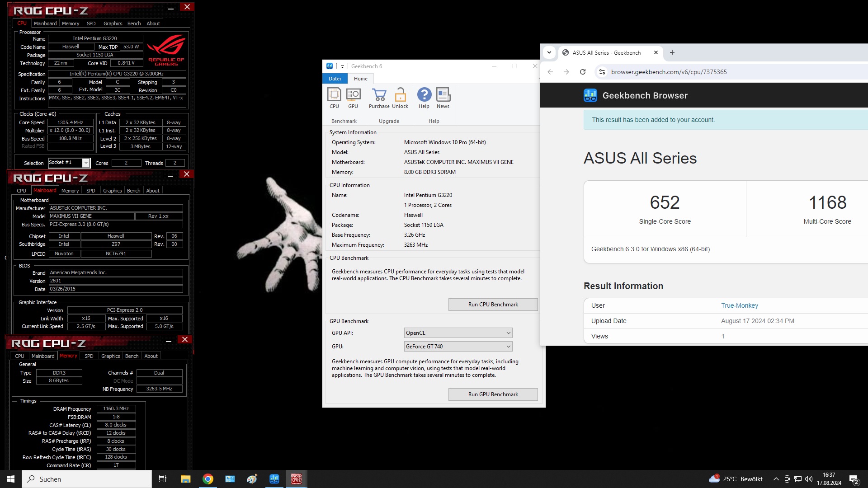Click the Geekbench Browser title link
Viewport: 868px width, 488px height.
tap(645, 95)
